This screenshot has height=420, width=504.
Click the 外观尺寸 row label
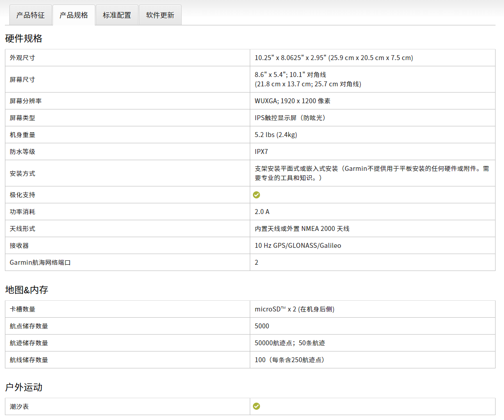coord(22,58)
